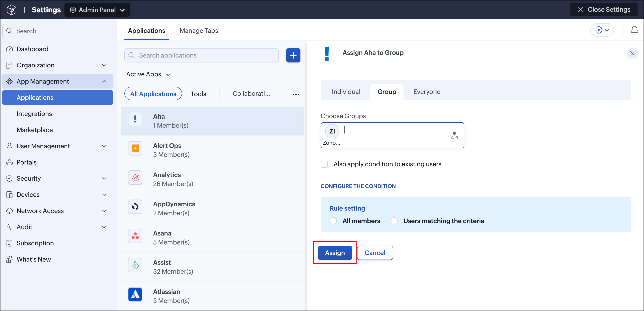
Task: Expand the Devices menu
Action: point(104,195)
